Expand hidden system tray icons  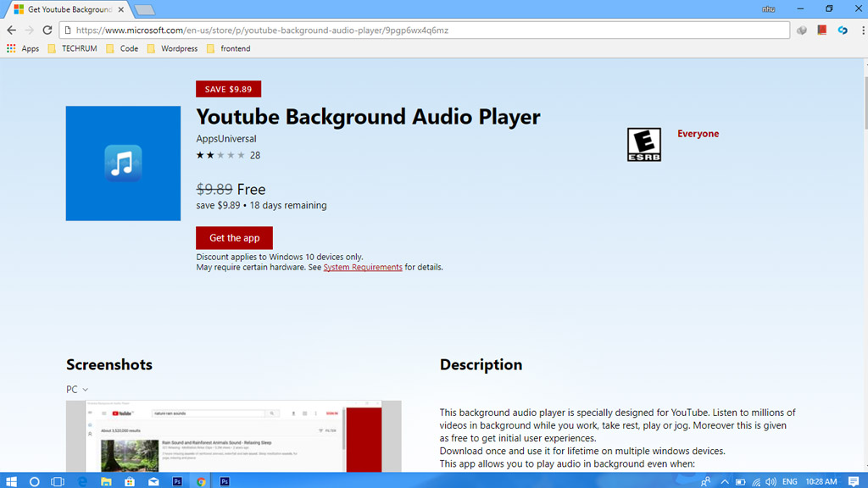tap(725, 482)
